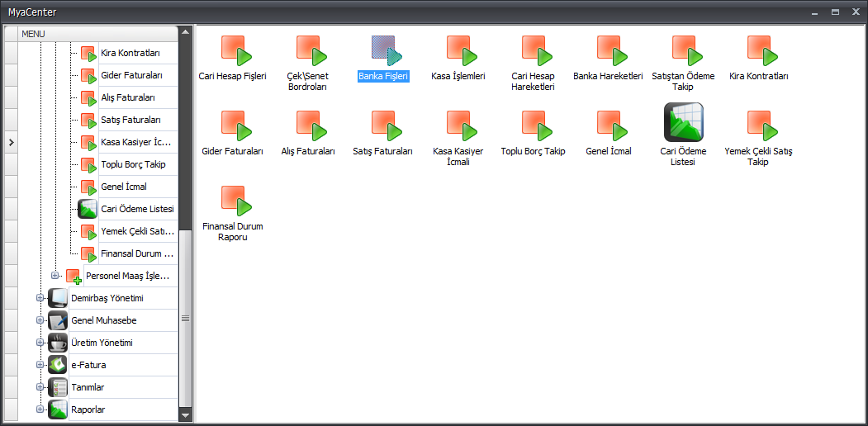Screen dimensions: 868x426
Task: Open Cari Ödeme Listesi chart icon in main panel
Action: coord(684,122)
